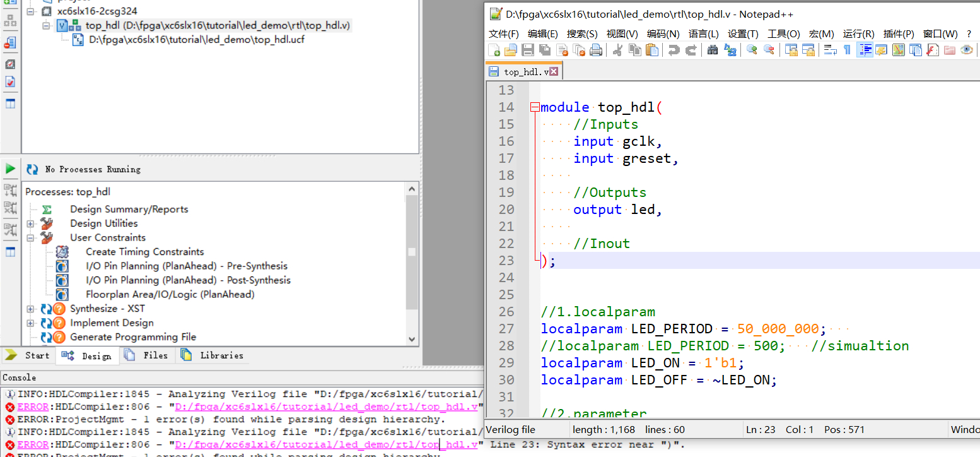Click the user defined language icon
The width and height of the screenshot is (980, 457).
(882, 50)
